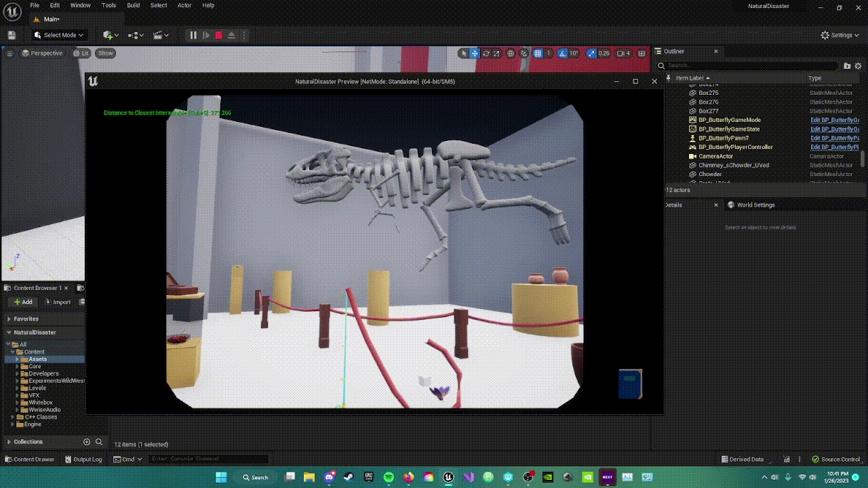Click Add in the Content Browser

(22, 302)
